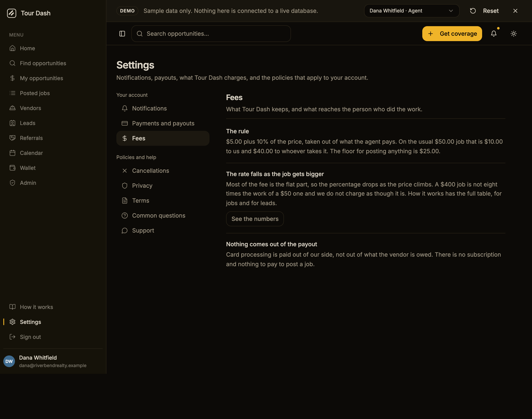Click the Settings gear icon in the sidebar
The height and width of the screenshot is (419, 532).
(x=12, y=322)
